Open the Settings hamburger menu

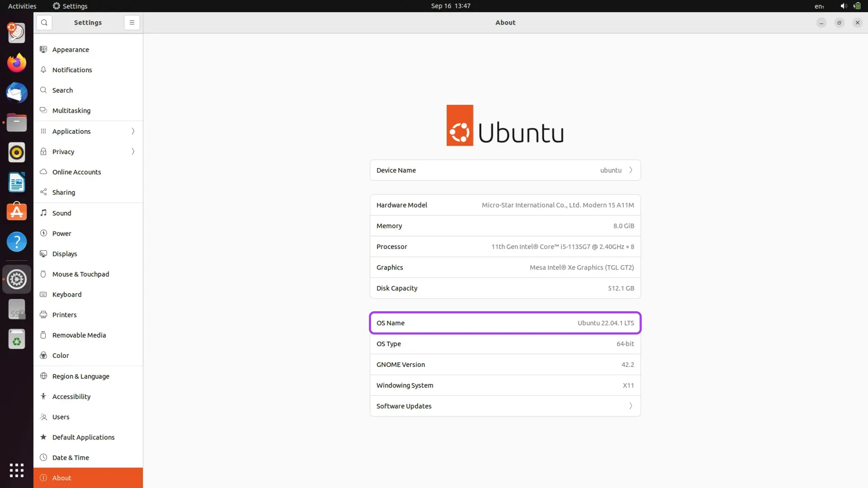[132, 22]
